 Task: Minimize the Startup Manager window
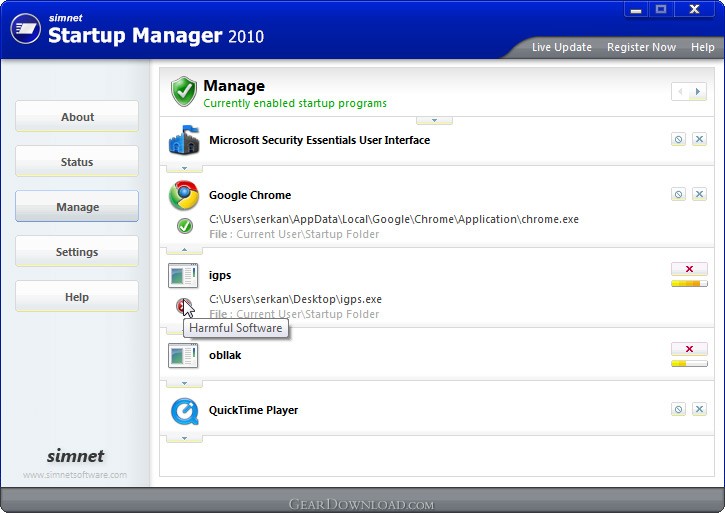click(x=636, y=9)
